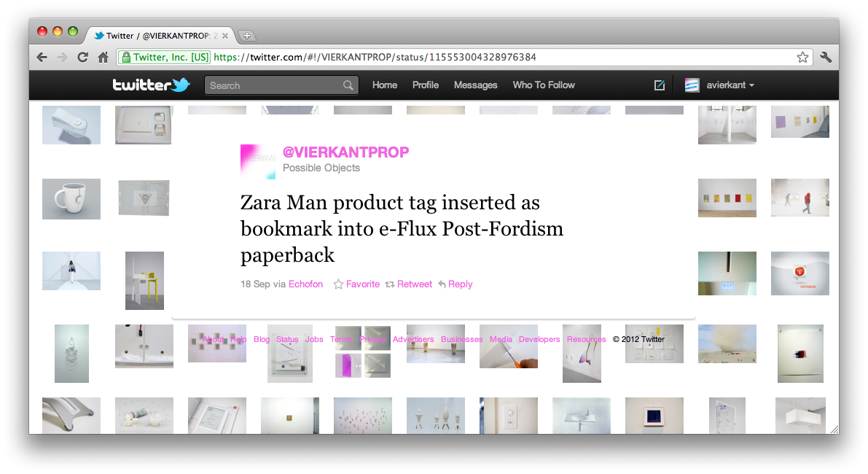This screenshot has width=868, height=474.
Task: Open the Status footer link
Action: pos(287,339)
